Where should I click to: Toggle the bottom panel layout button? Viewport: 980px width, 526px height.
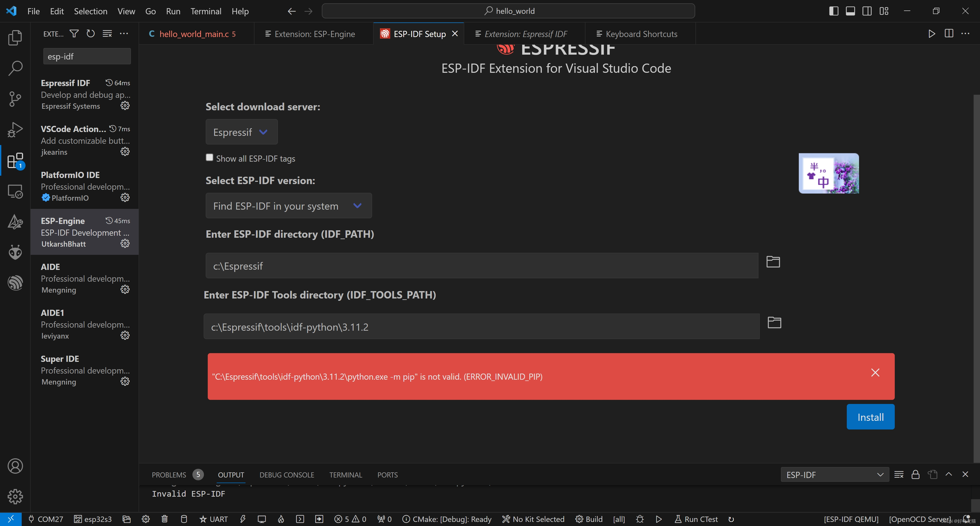click(850, 11)
